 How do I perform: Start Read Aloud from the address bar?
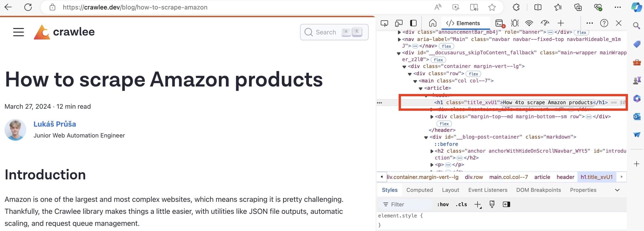click(x=438, y=7)
